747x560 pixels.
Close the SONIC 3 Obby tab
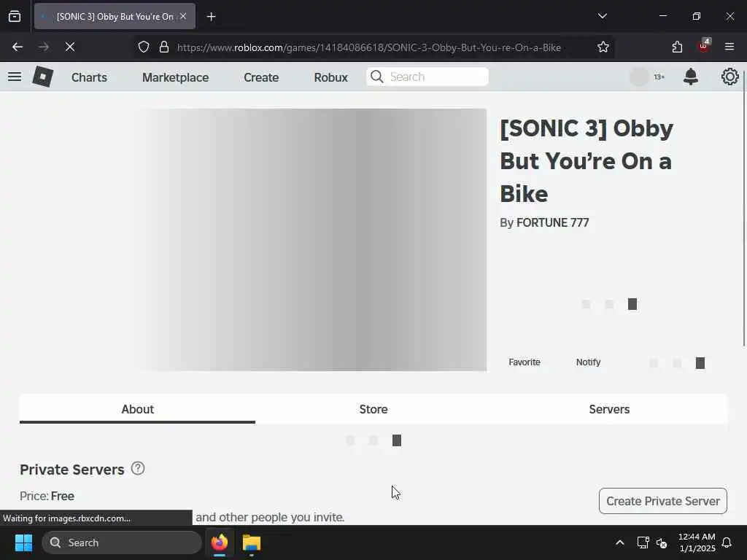tap(183, 16)
